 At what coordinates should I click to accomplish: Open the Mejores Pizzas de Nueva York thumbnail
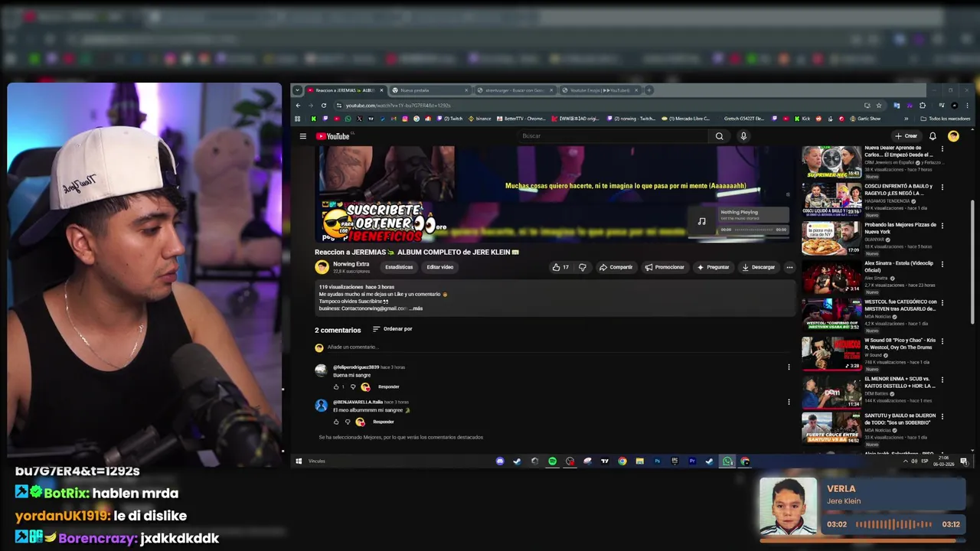tap(831, 238)
